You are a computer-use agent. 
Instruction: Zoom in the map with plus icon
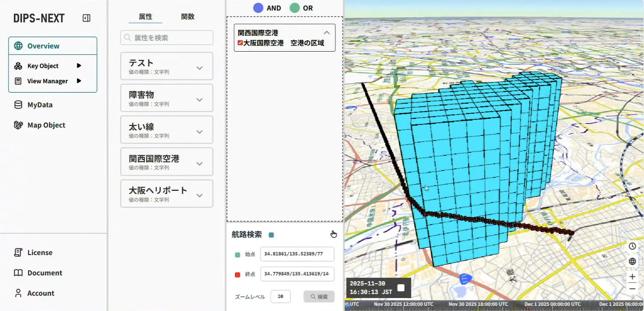pyautogui.click(x=632, y=277)
